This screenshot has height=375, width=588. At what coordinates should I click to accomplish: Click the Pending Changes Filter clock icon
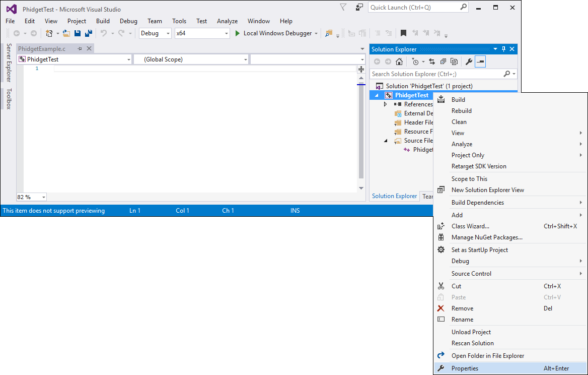[x=415, y=61]
